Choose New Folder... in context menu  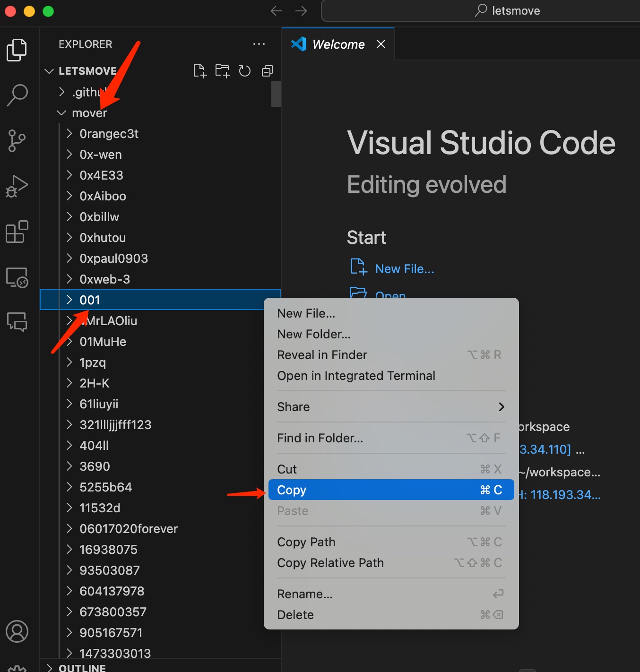pyautogui.click(x=391, y=334)
